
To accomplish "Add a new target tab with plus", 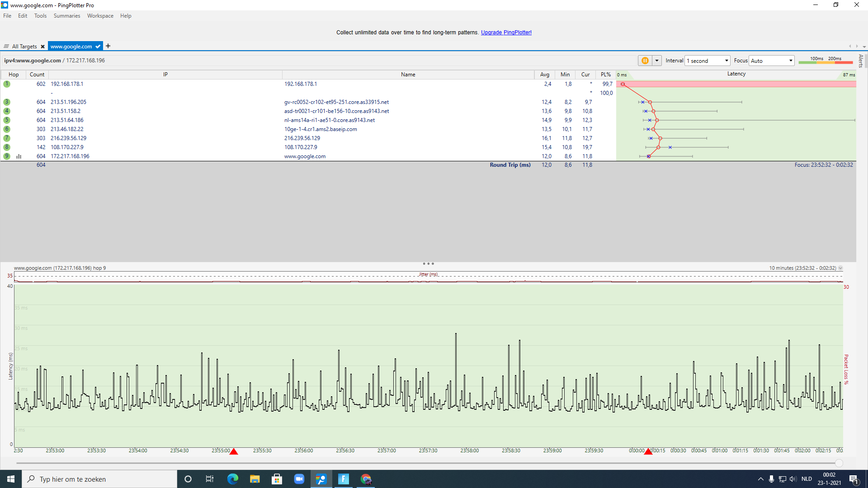I will (108, 46).
